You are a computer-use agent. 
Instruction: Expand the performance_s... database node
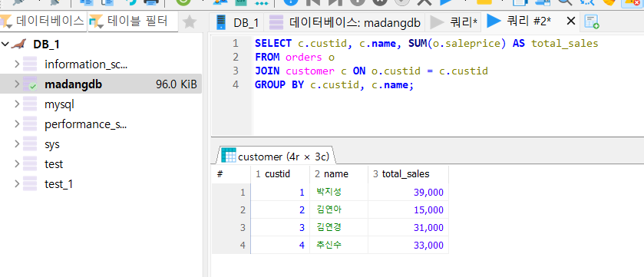point(17,124)
